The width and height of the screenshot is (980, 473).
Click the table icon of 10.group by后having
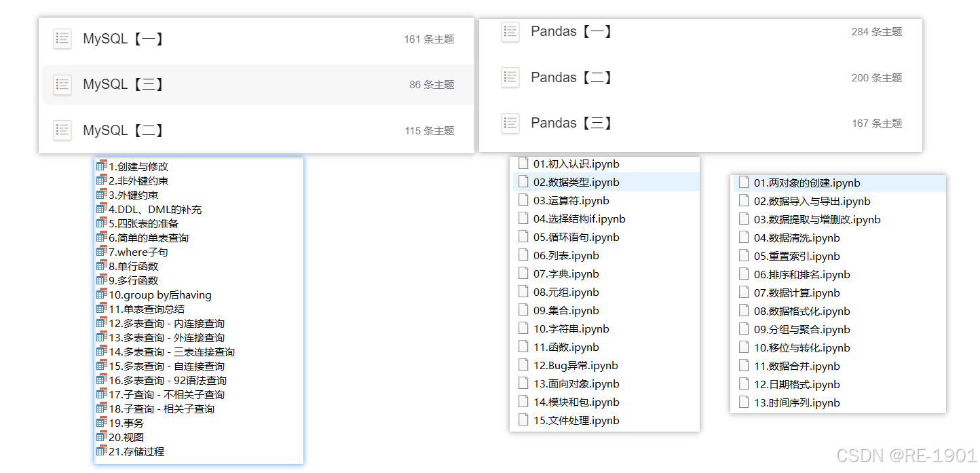tap(102, 295)
